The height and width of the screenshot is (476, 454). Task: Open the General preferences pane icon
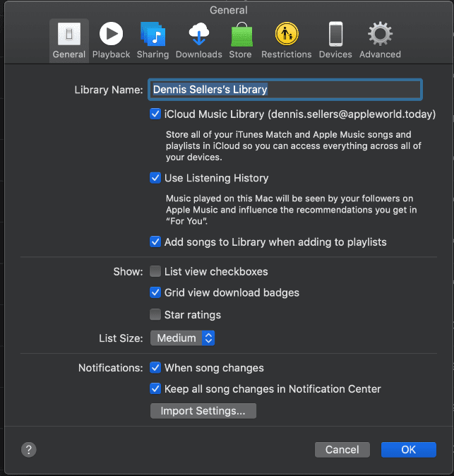tap(68, 34)
